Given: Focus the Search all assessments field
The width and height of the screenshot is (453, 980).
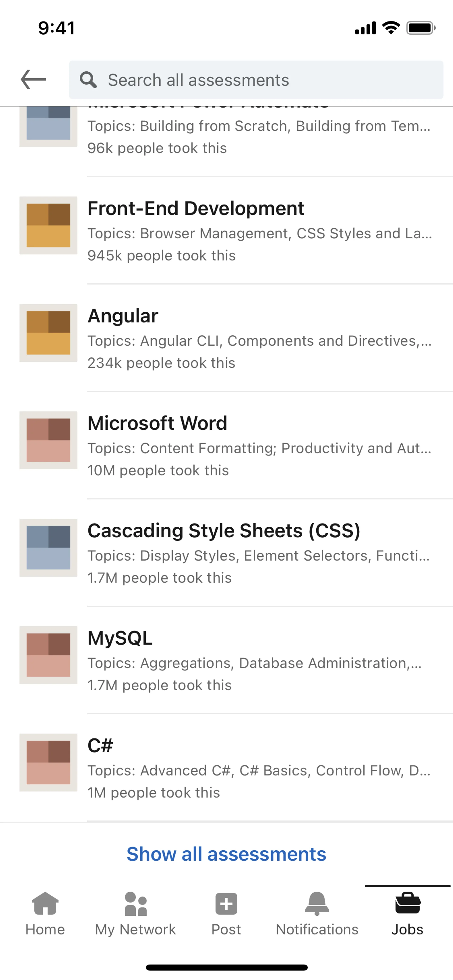Looking at the screenshot, I should click(x=266, y=80).
